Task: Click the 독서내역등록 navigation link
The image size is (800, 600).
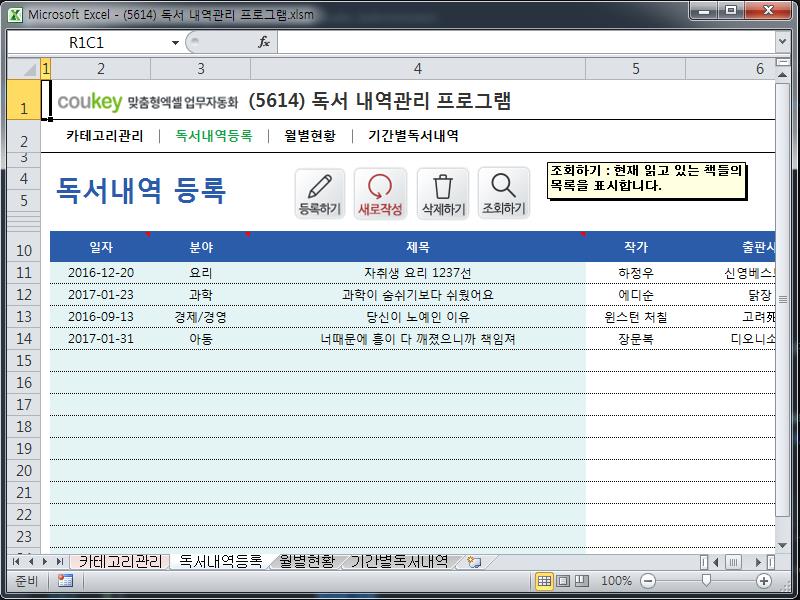Action: click(214, 136)
